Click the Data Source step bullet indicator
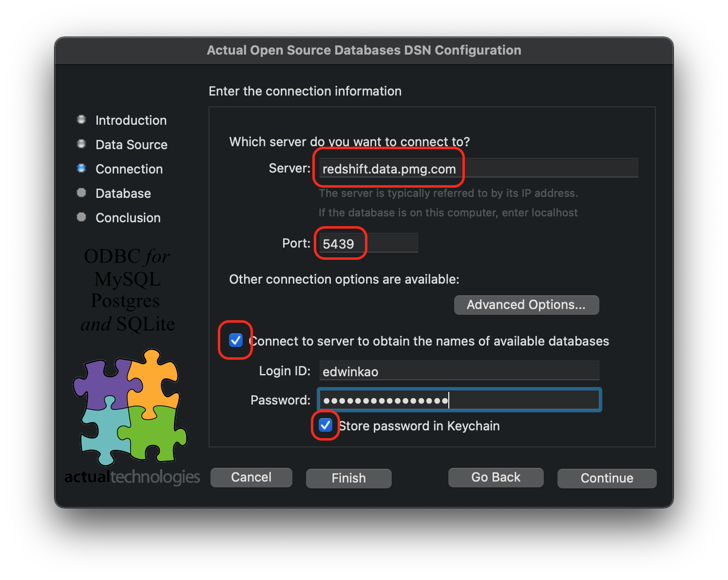The height and width of the screenshot is (580, 728). point(81,144)
